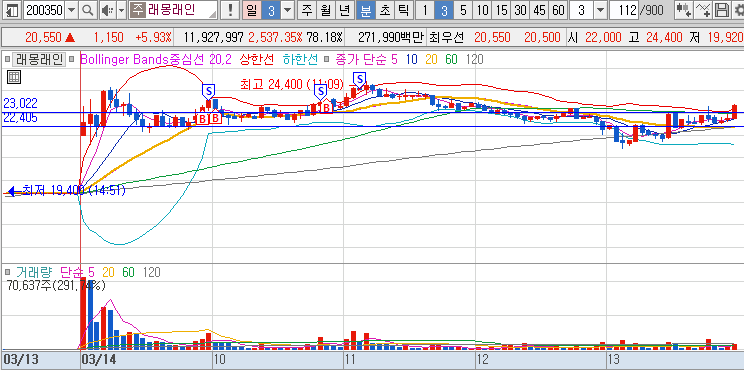Choose the 60 minute interval button

coord(558,10)
